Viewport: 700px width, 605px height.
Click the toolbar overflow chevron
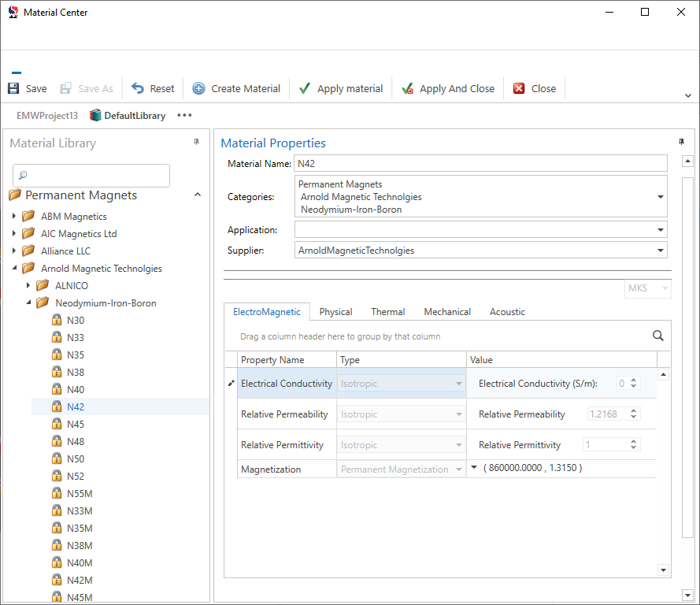tap(688, 95)
